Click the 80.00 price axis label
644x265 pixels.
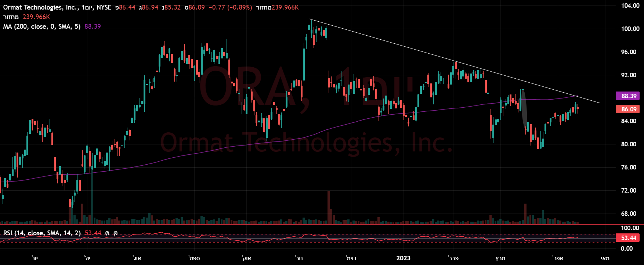(629, 144)
